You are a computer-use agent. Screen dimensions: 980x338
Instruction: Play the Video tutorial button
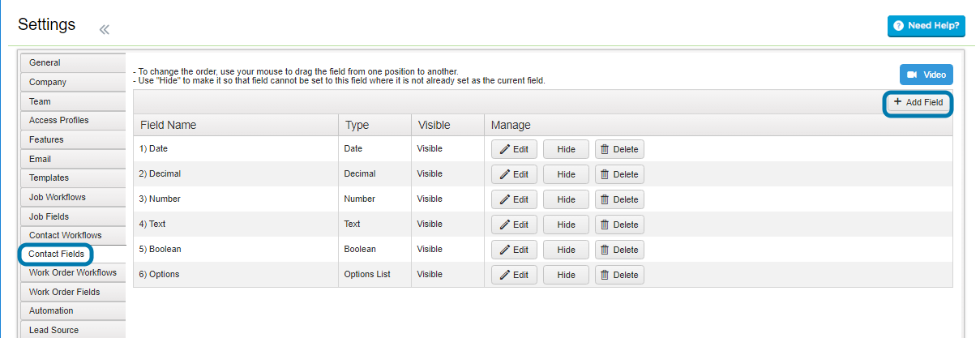pos(926,75)
